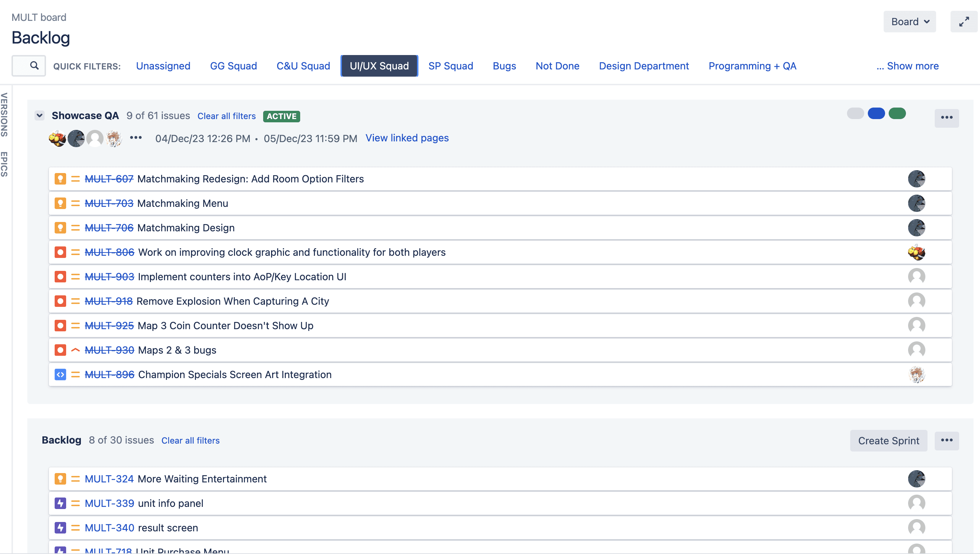Open View linked pages link

pyautogui.click(x=407, y=138)
